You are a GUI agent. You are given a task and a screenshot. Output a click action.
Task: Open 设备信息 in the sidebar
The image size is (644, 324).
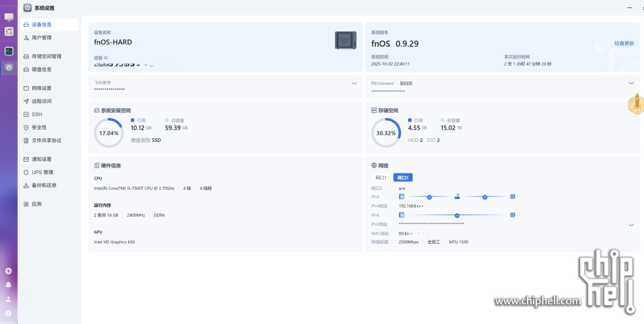[x=49, y=24]
